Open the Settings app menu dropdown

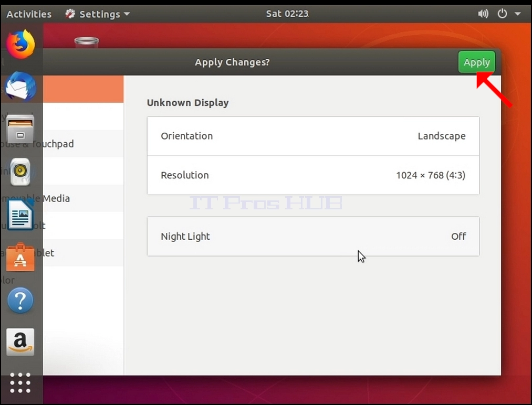(x=98, y=14)
